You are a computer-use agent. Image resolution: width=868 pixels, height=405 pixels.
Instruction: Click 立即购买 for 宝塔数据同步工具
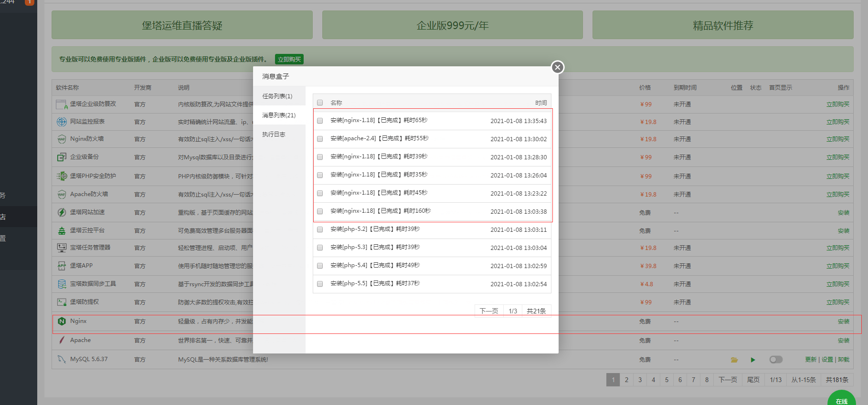click(838, 284)
